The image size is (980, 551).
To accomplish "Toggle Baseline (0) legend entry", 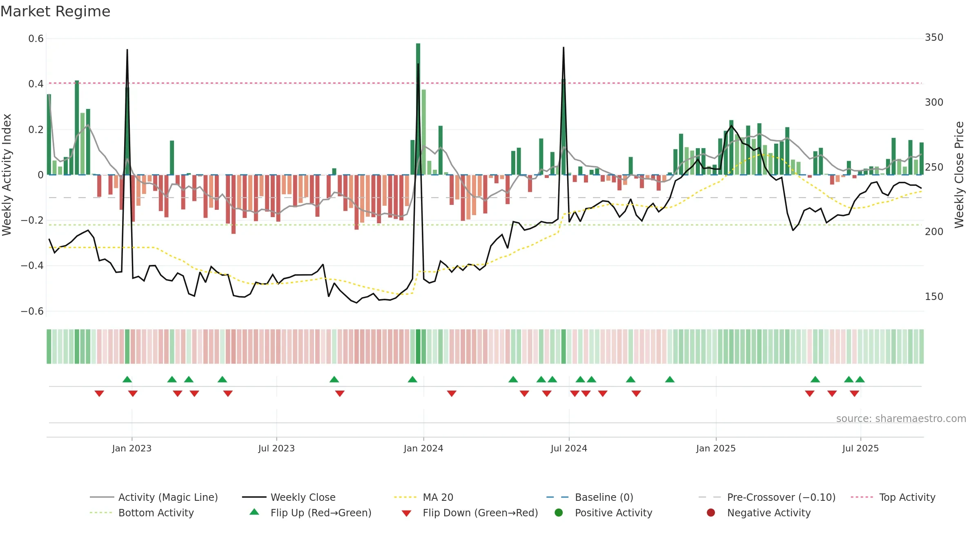I will click(x=590, y=497).
